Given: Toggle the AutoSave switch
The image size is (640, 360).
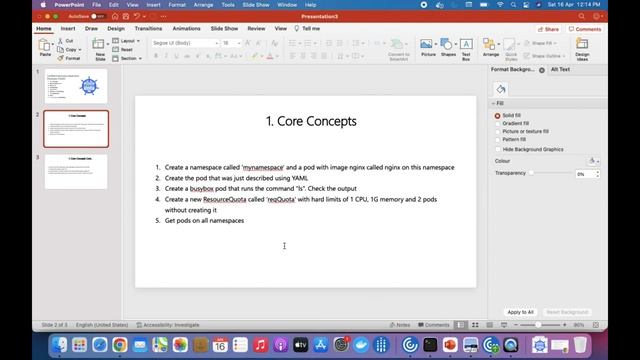Looking at the screenshot, I should coord(98,16).
